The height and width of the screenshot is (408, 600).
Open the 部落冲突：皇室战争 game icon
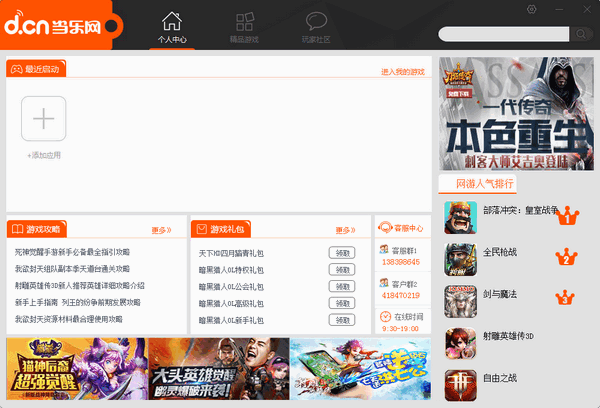point(460,217)
